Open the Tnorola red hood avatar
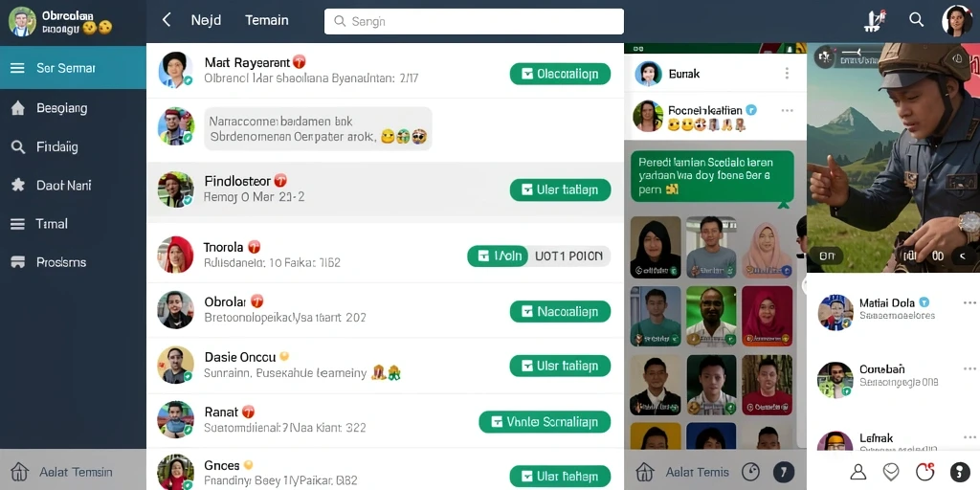980x490 pixels. pos(176,255)
